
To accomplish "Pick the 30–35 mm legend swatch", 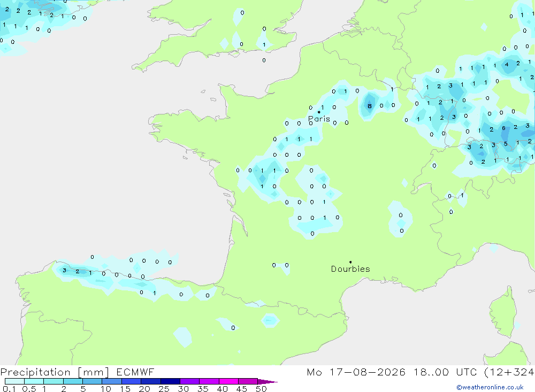I will (x=189, y=381).
